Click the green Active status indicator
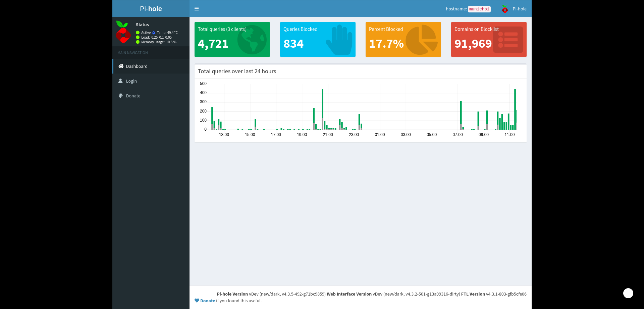 click(137, 33)
